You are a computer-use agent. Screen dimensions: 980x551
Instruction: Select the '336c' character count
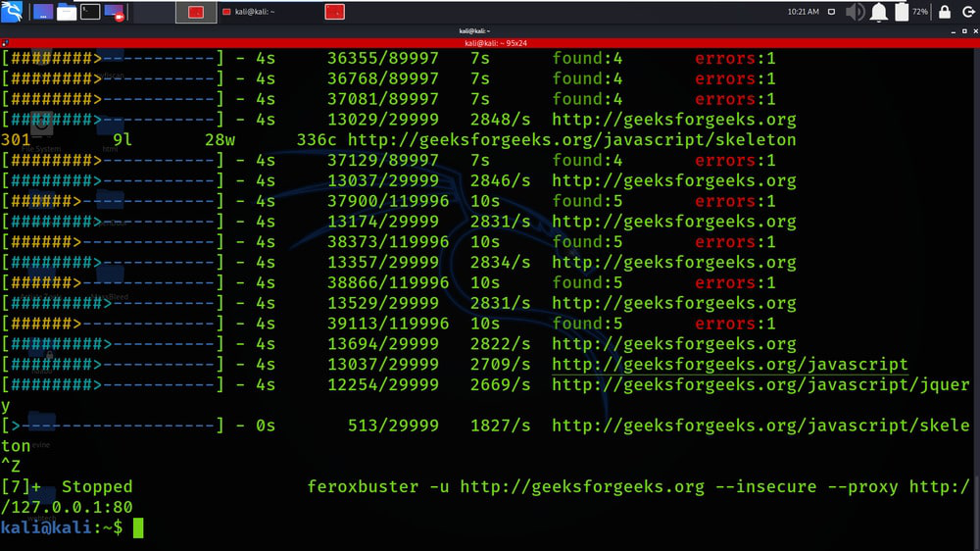point(317,140)
